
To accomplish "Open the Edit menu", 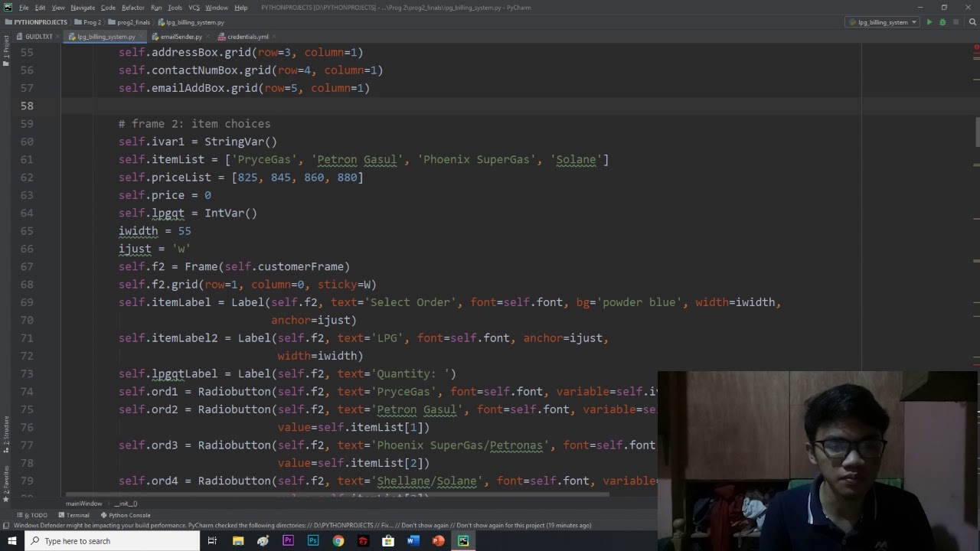I will tap(40, 8).
